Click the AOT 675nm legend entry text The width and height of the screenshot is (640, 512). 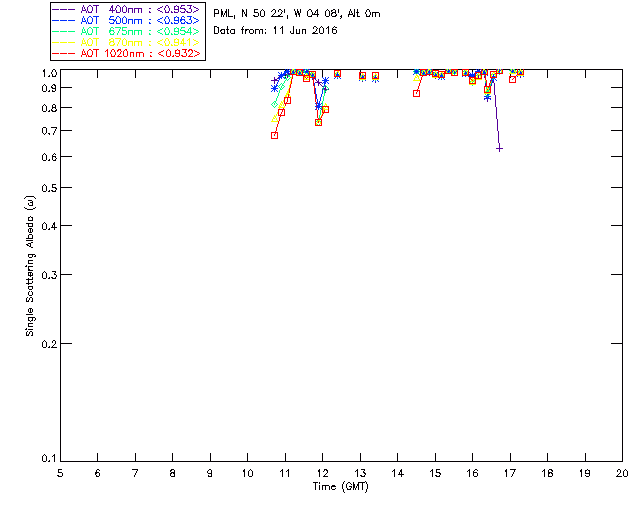(x=140, y=31)
